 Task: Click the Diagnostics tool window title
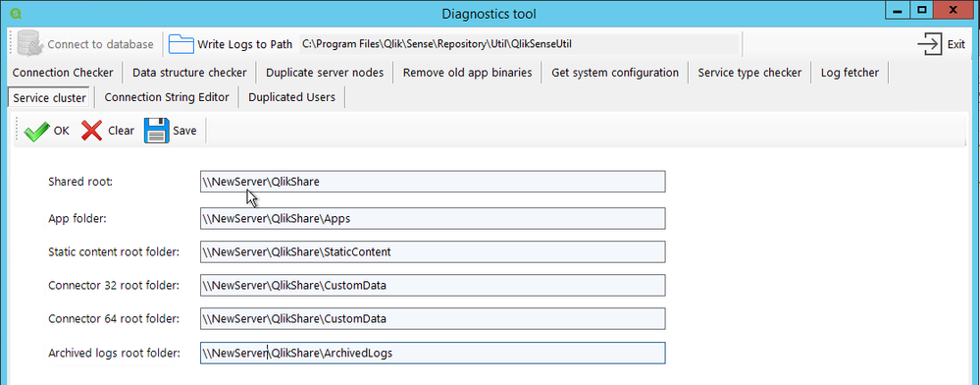(489, 13)
